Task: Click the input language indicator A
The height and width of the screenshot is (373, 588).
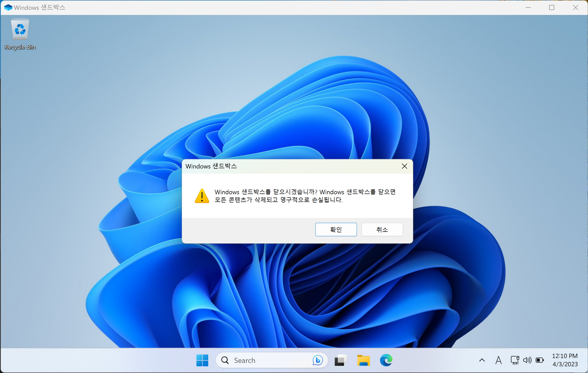Action: click(x=499, y=360)
